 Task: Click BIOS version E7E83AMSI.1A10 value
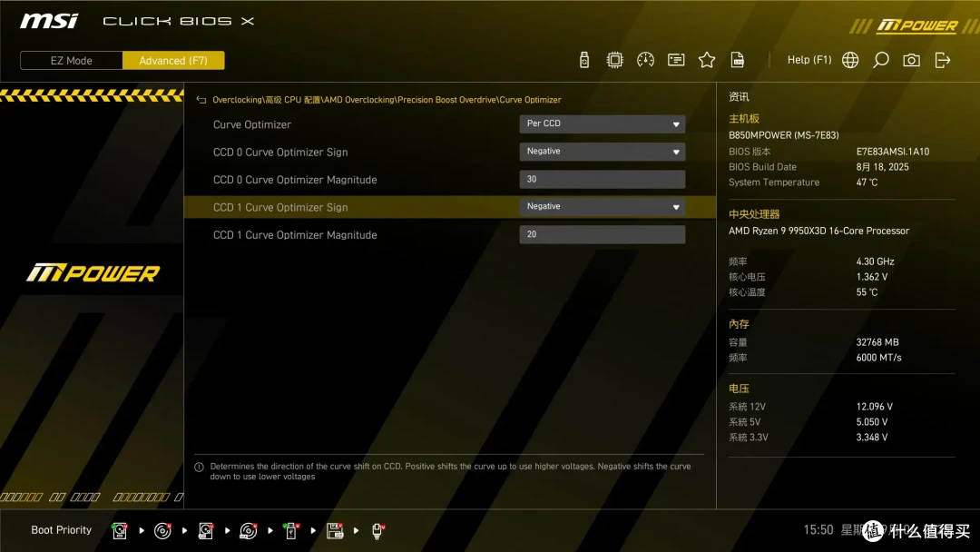click(893, 152)
